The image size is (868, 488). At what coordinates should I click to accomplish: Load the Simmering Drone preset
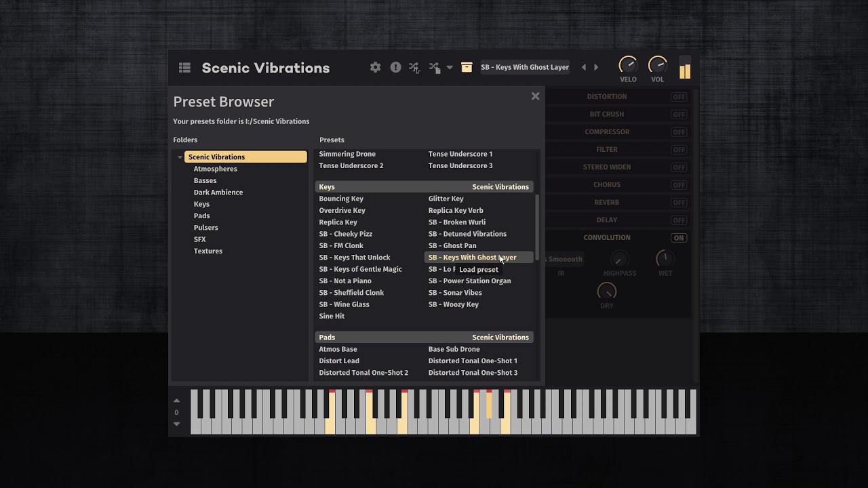coord(347,154)
